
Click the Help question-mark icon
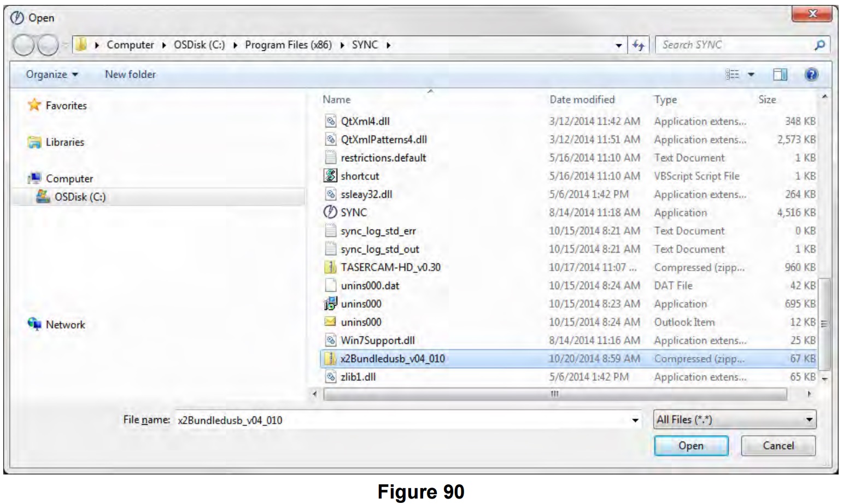point(811,73)
